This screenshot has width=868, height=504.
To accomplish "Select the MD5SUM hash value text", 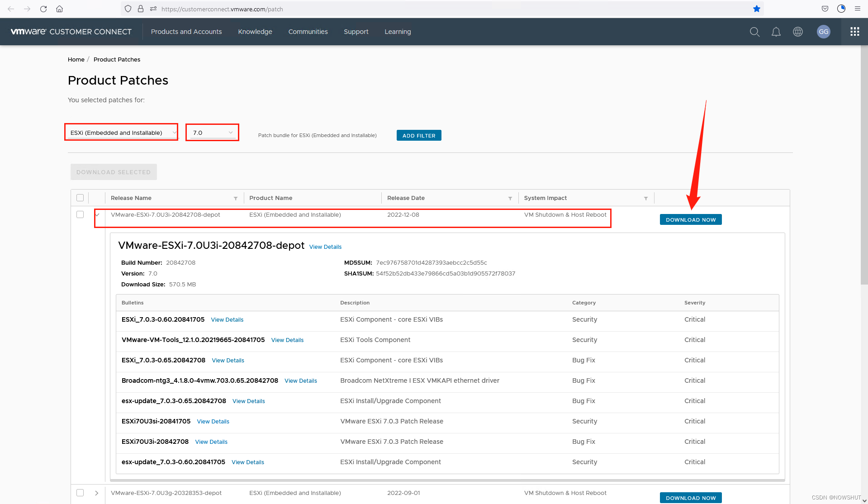I will [432, 263].
